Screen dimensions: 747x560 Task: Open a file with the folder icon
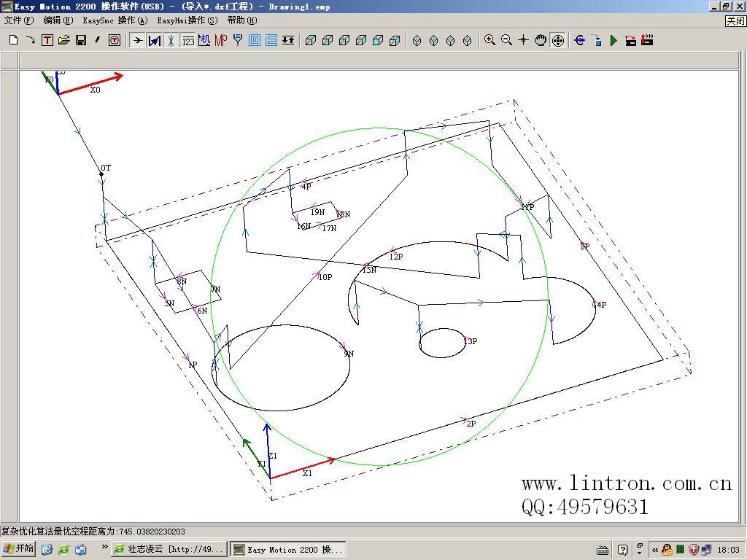[x=64, y=40]
